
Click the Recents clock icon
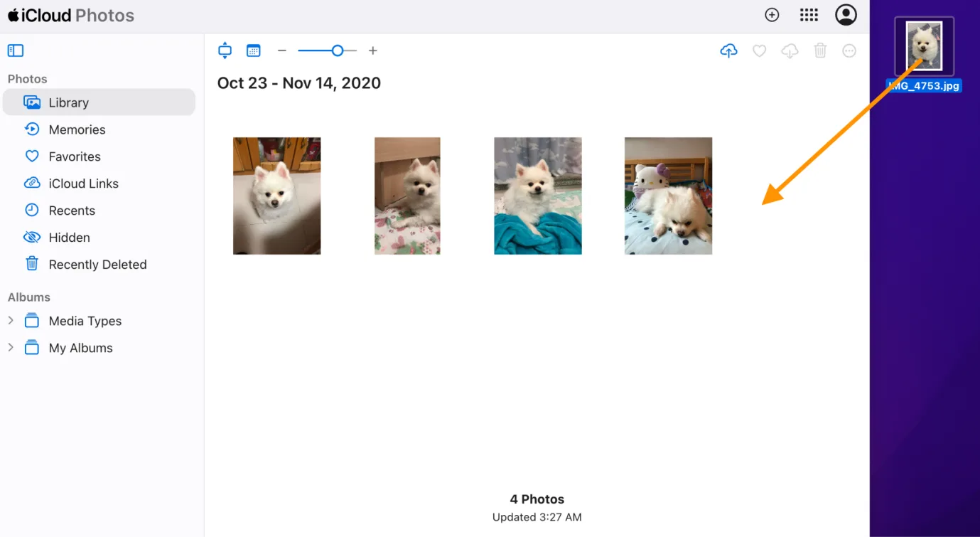click(x=32, y=211)
